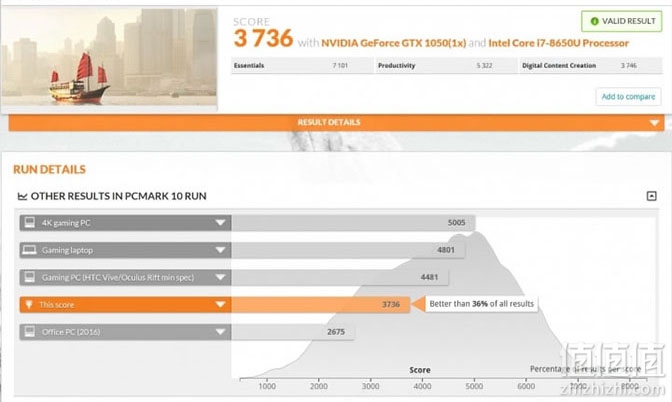Click the Valid Result badge

pyautogui.click(x=621, y=21)
